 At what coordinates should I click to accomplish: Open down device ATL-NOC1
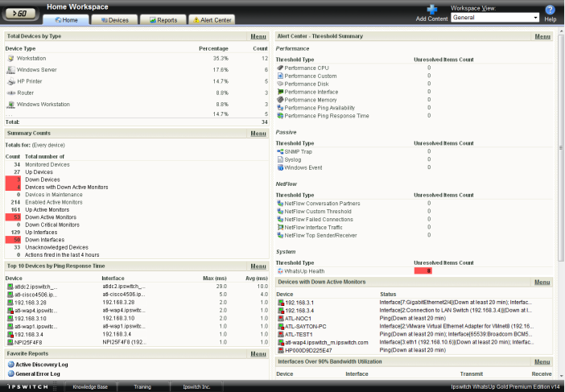[x=298, y=319]
